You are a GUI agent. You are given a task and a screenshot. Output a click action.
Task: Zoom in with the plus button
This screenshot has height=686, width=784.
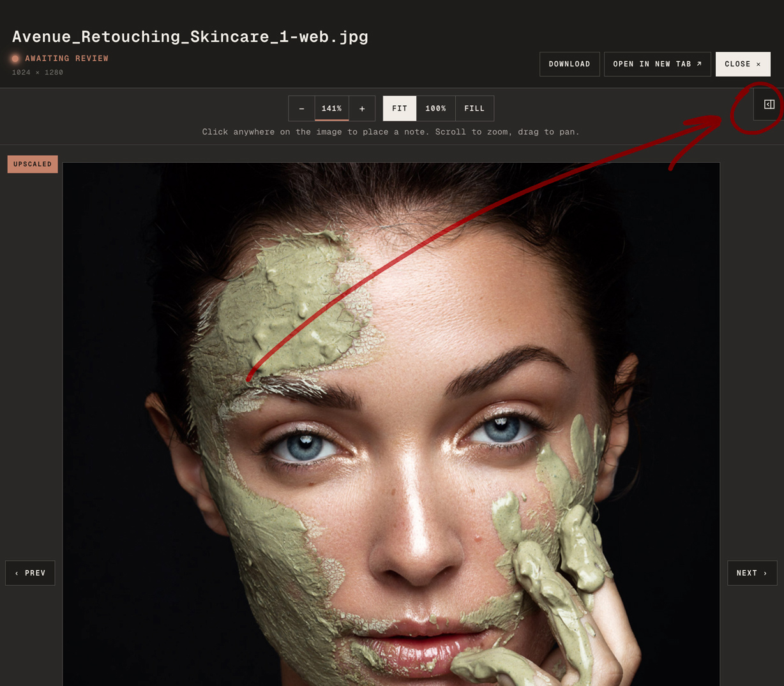click(362, 108)
